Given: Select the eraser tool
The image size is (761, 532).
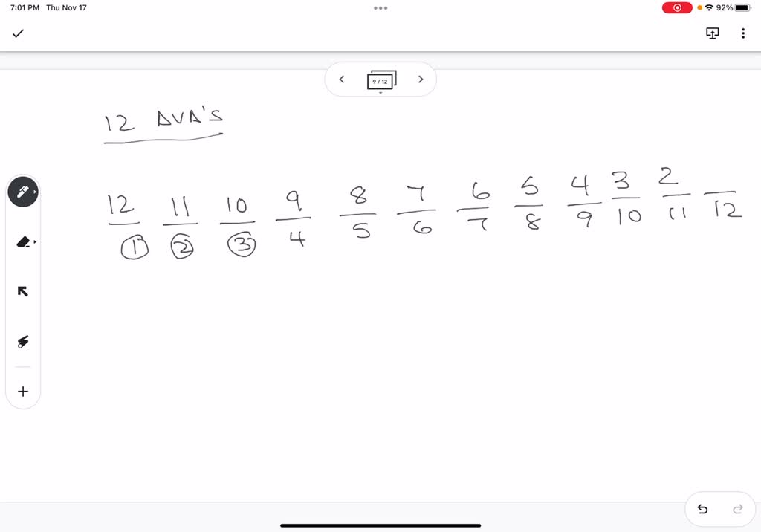Looking at the screenshot, I should point(23,241).
